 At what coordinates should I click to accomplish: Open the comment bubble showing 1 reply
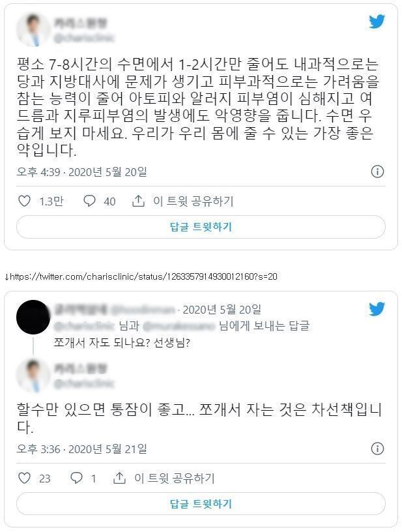76,478
